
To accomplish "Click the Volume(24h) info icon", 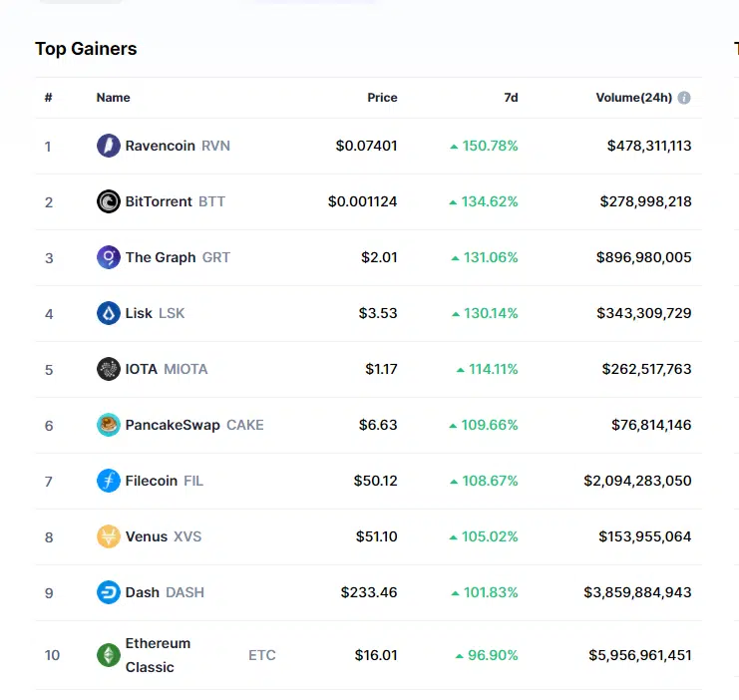I will (x=684, y=98).
